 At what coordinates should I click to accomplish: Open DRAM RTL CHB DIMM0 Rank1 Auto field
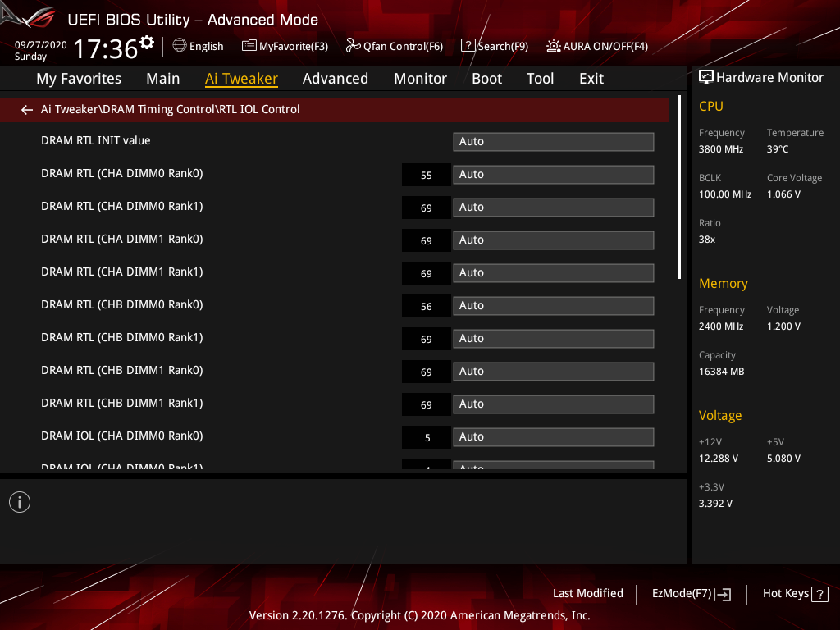click(x=554, y=338)
